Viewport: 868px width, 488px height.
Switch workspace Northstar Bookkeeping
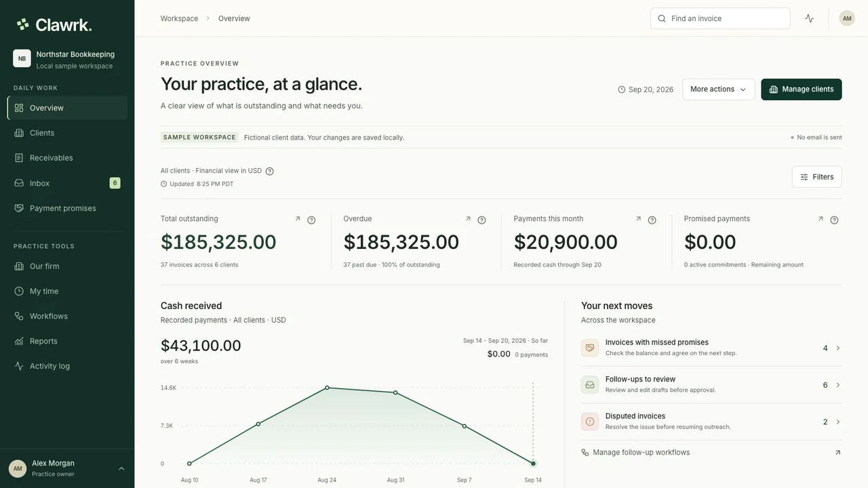[x=67, y=59]
